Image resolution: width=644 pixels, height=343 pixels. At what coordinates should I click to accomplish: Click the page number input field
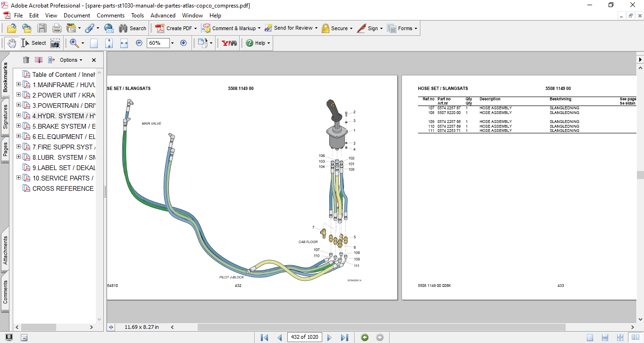coord(305,337)
